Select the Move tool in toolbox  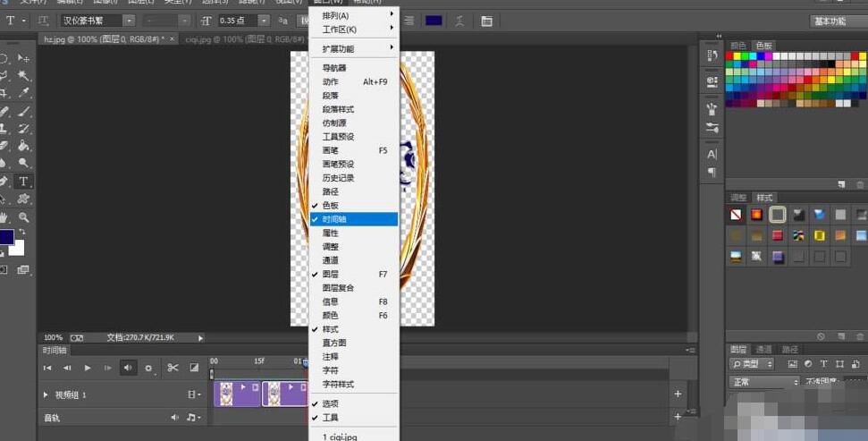(23, 58)
